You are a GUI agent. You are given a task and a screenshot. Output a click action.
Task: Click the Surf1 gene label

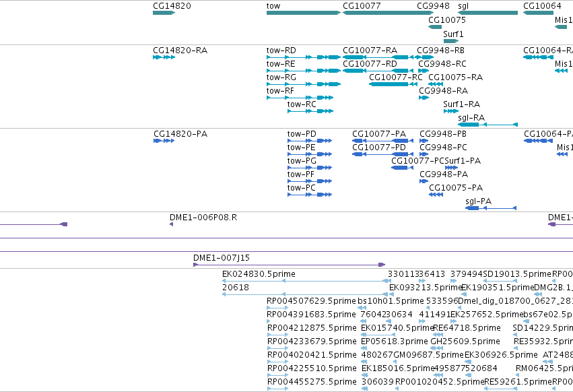453,34
